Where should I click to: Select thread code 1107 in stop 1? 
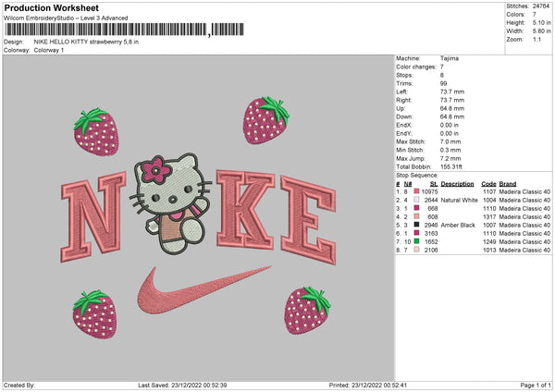pos(489,191)
